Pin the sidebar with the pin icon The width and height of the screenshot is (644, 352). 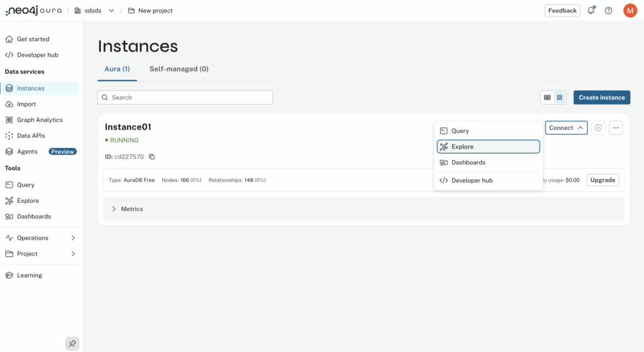pyautogui.click(x=72, y=343)
